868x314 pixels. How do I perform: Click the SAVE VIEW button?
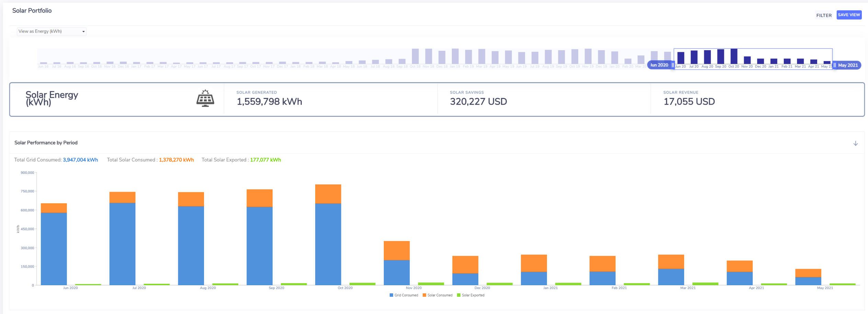pos(849,15)
